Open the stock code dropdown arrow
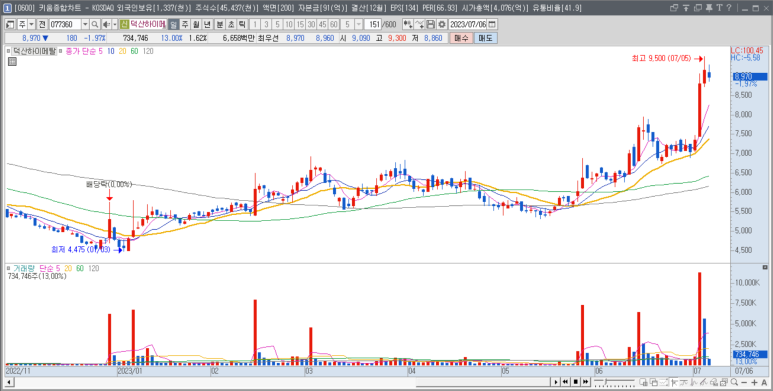The height and width of the screenshot is (391, 773). pyautogui.click(x=85, y=24)
